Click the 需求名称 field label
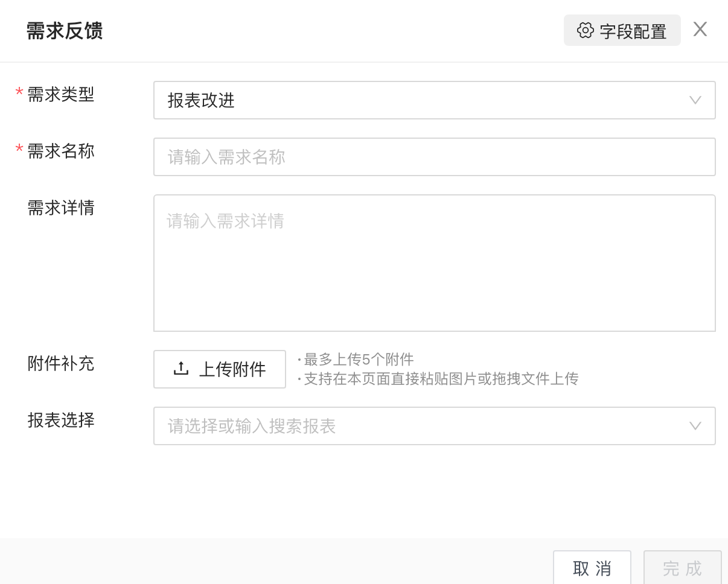The width and height of the screenshot is (728, 584). pos(61,151)
